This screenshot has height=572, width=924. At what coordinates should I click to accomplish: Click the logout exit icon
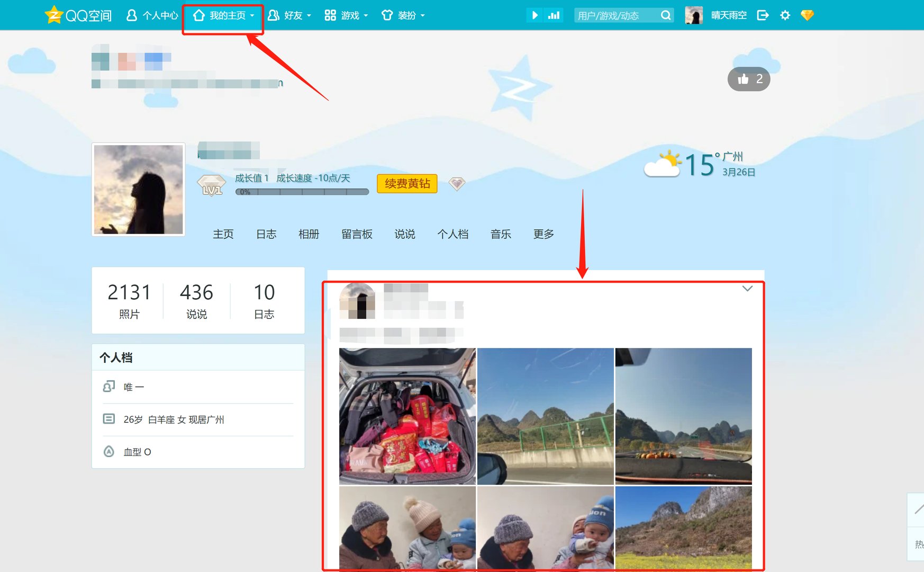(763, 15)
